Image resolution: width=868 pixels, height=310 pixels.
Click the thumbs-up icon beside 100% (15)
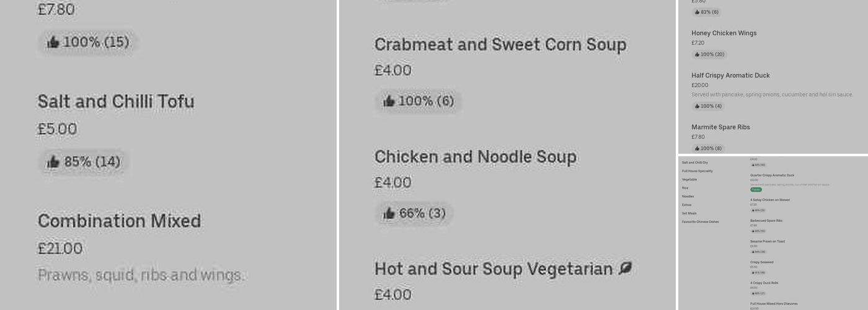point(53,42)
